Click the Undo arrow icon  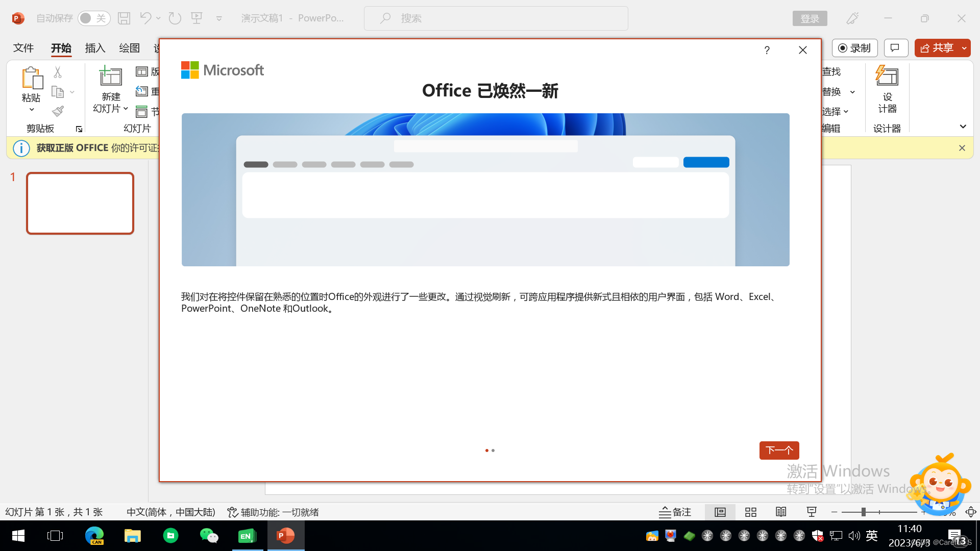[x=145, y=18]
